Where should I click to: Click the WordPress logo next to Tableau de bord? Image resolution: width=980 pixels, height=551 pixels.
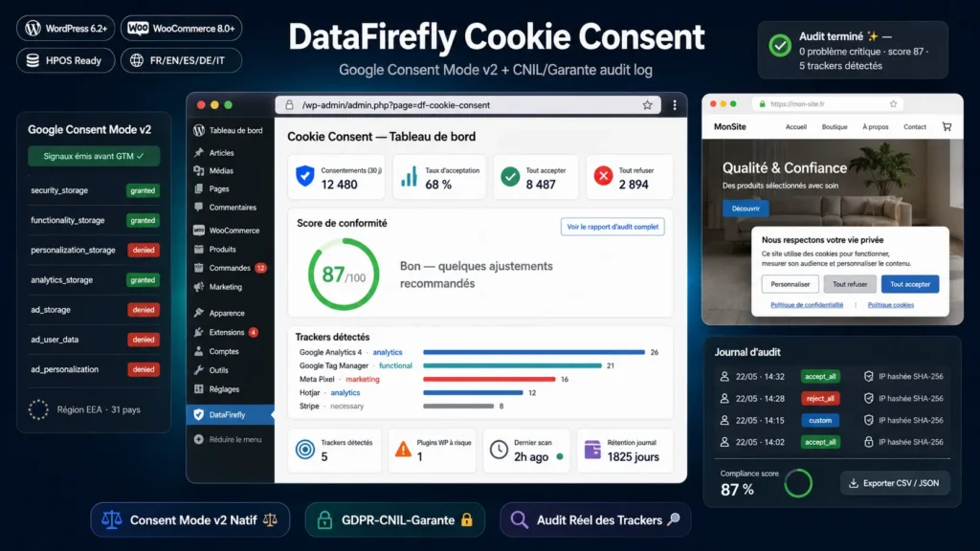[x=199, y=130]
